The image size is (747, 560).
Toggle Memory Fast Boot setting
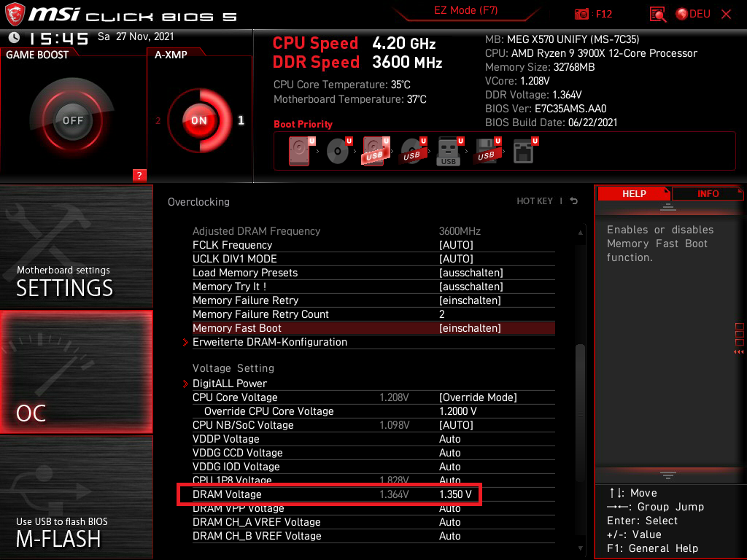[373, 328]
